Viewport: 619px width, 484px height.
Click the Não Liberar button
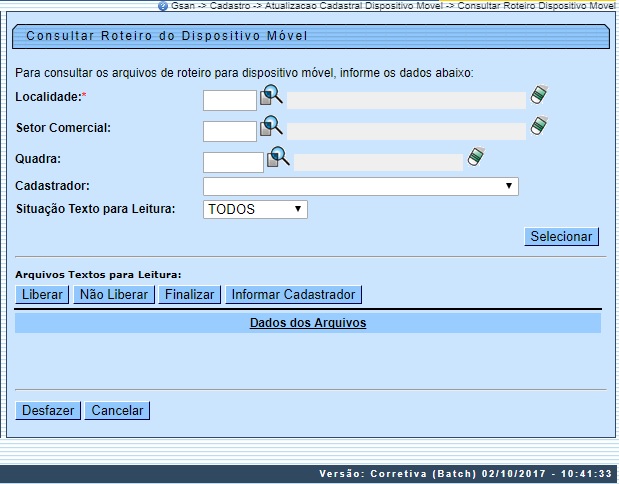pyautogui.click(x=114, y=294)
